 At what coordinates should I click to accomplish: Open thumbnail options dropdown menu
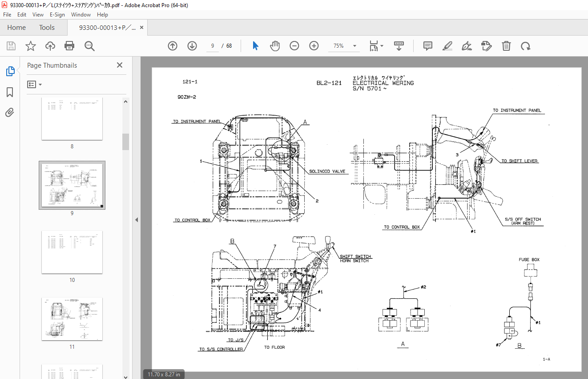coord(34,84)
